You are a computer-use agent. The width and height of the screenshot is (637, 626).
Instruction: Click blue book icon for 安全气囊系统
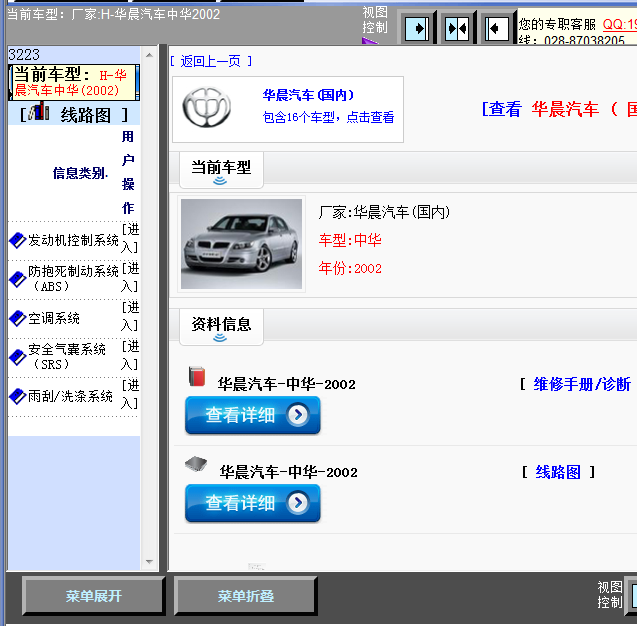(x=17, y=357)
